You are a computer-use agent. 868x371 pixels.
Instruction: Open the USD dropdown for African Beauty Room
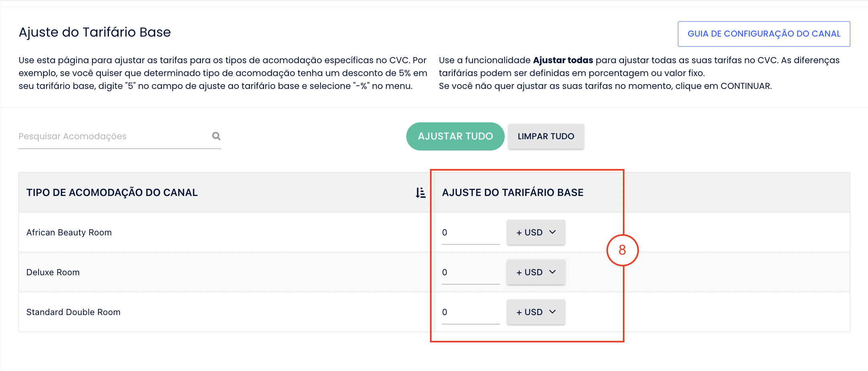point(536,232)
